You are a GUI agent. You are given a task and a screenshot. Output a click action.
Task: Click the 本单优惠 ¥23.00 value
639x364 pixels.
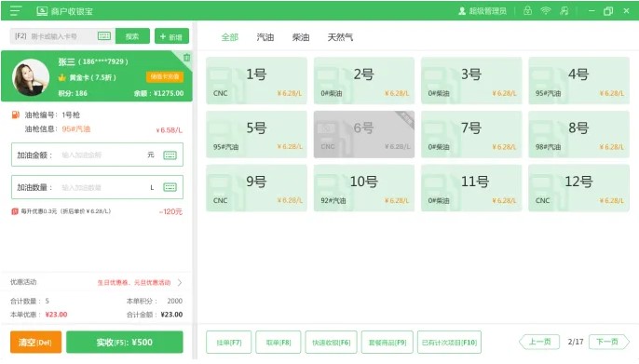(x=56, y=315)
